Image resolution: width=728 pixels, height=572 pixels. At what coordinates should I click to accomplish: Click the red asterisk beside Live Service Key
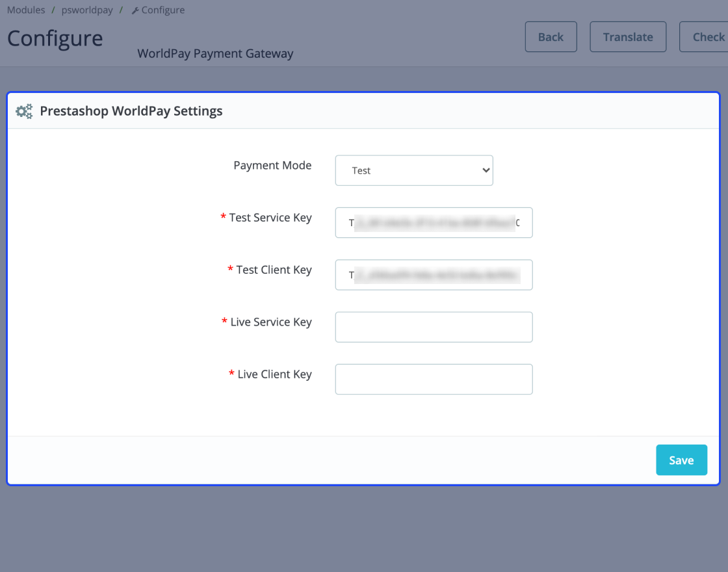[x=223, y=321]
